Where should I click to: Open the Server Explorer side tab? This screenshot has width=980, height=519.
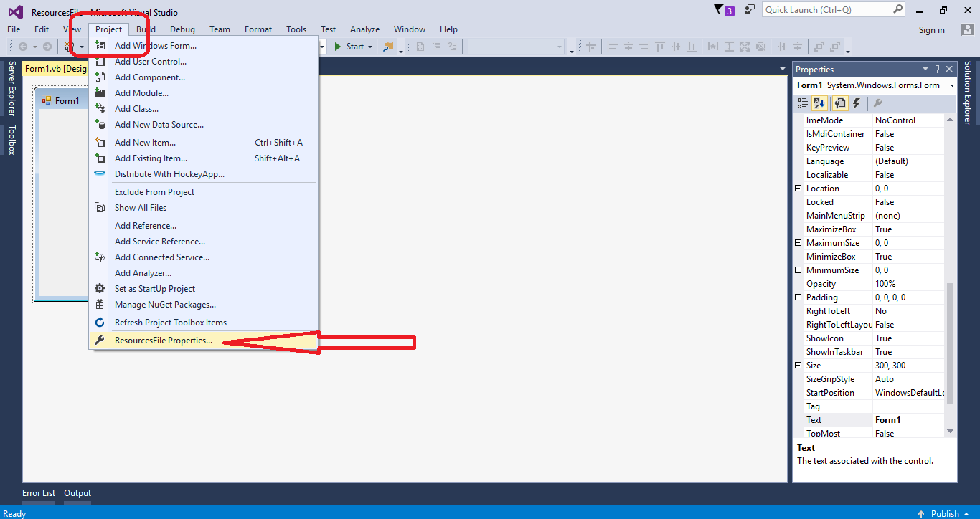pos(11,88)
